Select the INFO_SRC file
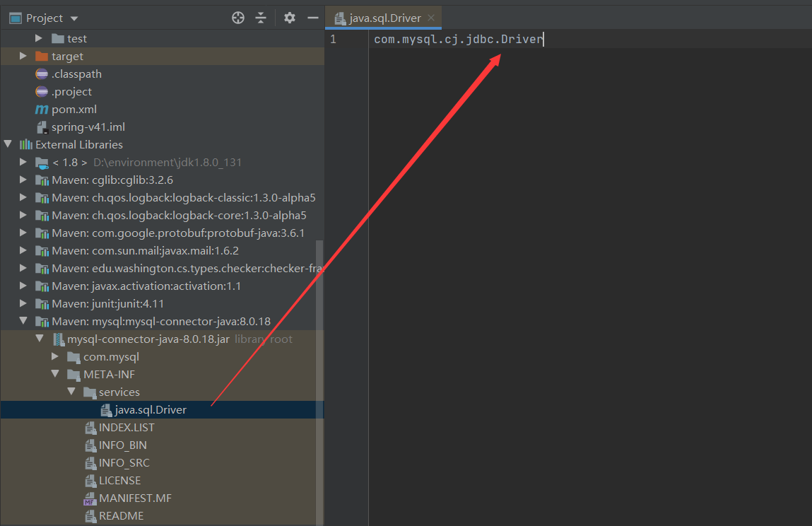The height and width of the screenshot is (526, 812). (x=124, y=463)
